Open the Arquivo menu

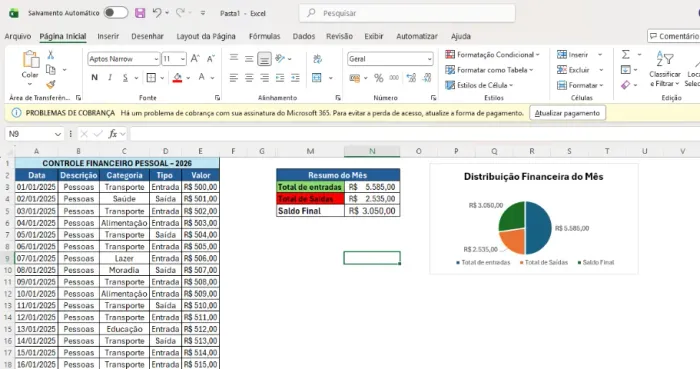click(x=18, y=36)
